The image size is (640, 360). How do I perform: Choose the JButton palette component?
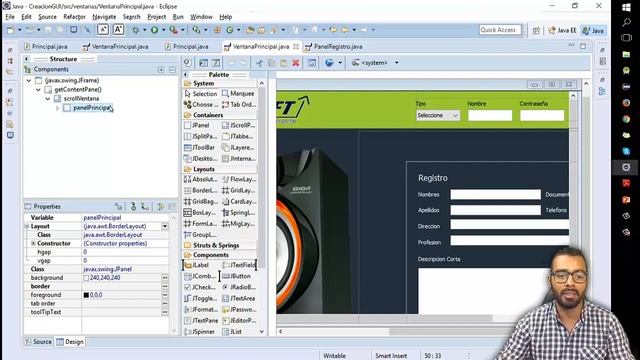tap(237, 276)
